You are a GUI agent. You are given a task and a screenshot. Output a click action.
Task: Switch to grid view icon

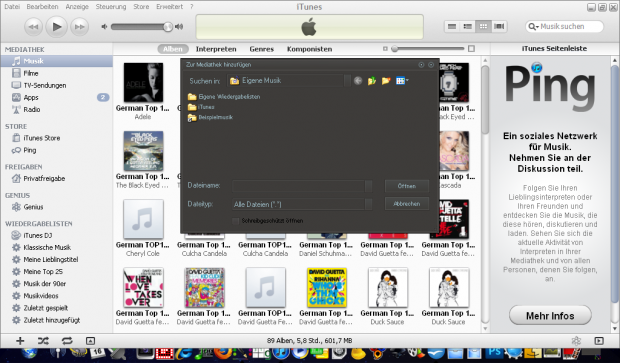(483, 26)
